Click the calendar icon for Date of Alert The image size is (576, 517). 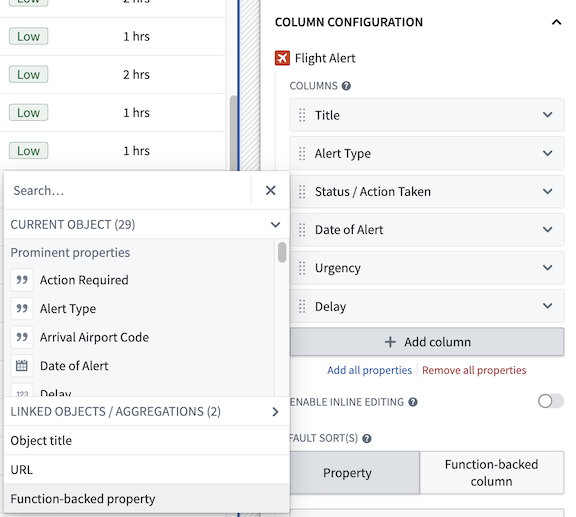pyautogui.click(x=22, y=366)
